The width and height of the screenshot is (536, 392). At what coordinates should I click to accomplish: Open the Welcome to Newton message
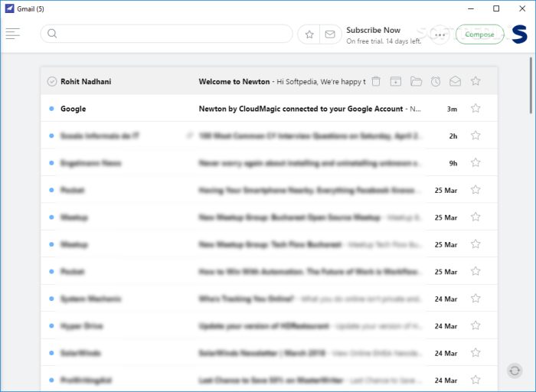coord(269,81)
